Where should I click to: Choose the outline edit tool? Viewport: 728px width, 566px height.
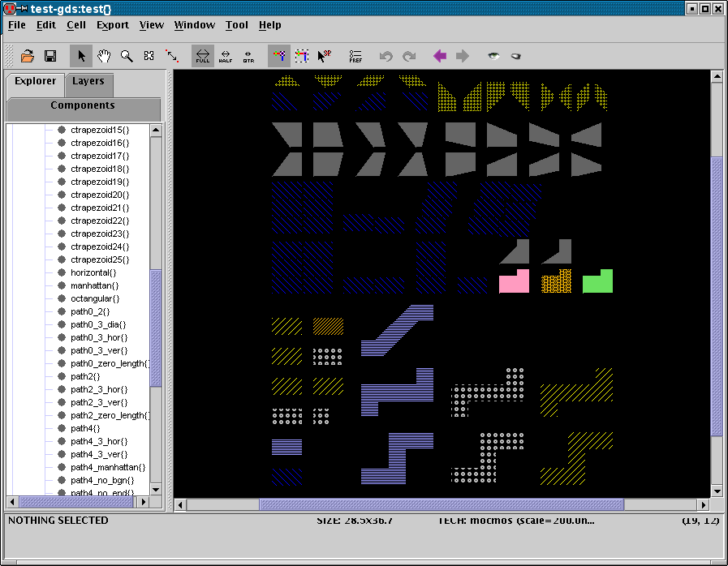click(x=149, y=56)
